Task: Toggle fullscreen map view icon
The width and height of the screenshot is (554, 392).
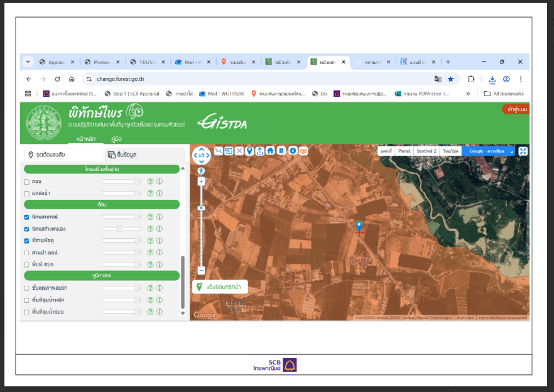Action: coord(523,151)
